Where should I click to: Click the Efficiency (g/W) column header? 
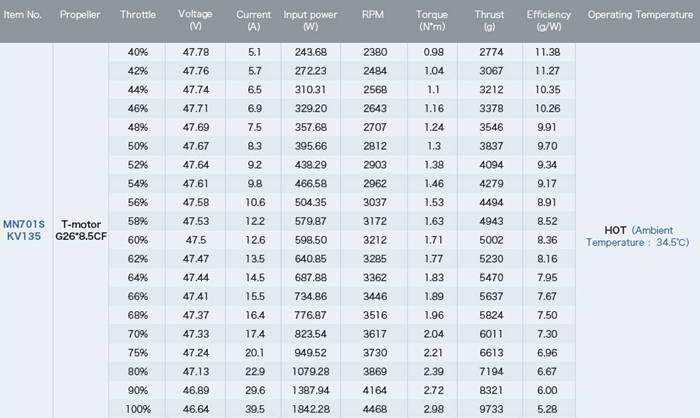click(x=548, y=21)
